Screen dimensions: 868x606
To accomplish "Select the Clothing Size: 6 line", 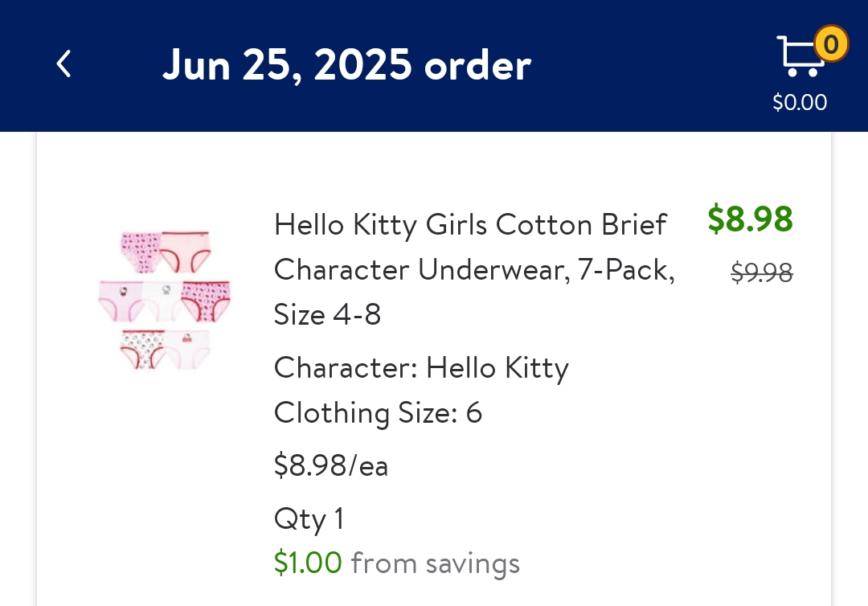I will (x=378, y=413).
